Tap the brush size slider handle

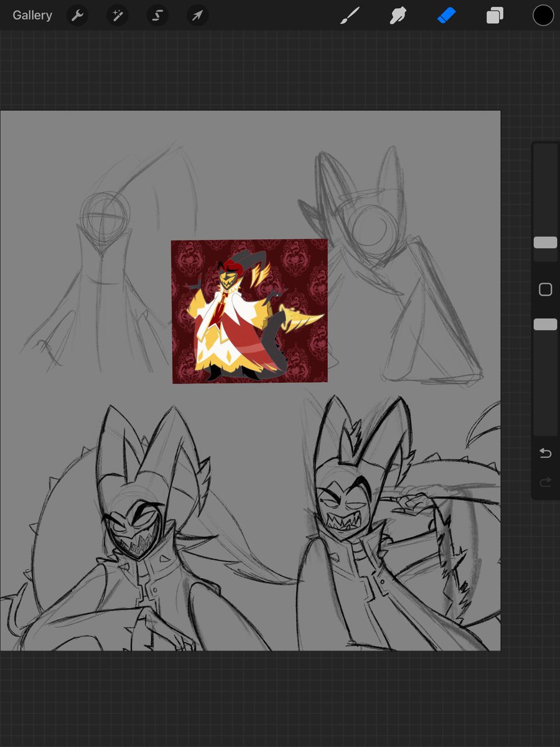point(546,242)
